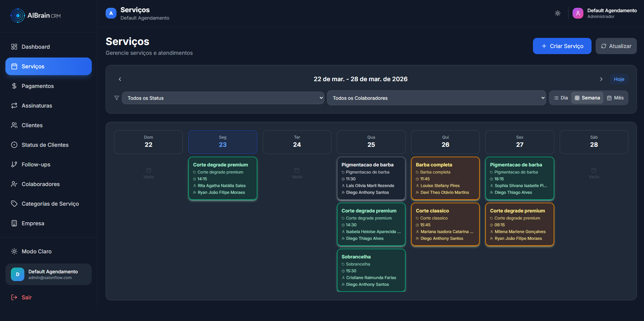Open the Sobrancelha 15:30 appointment card
This screenshot has width=644, height=321.
pyautogui.click(x=371, y=270)
